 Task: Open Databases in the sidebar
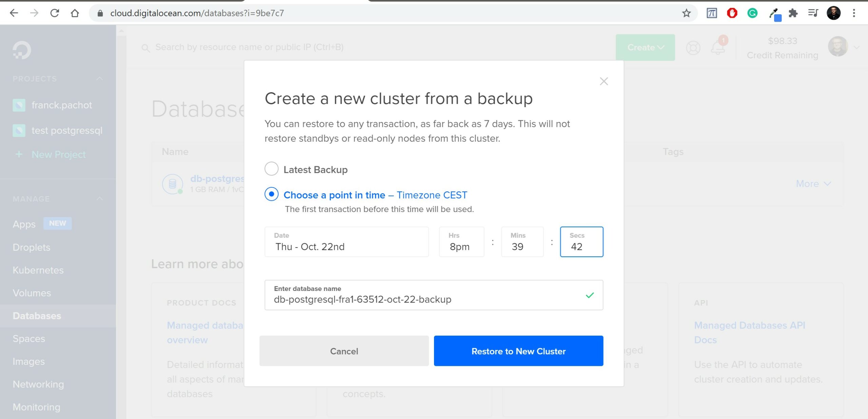[37, 316]
